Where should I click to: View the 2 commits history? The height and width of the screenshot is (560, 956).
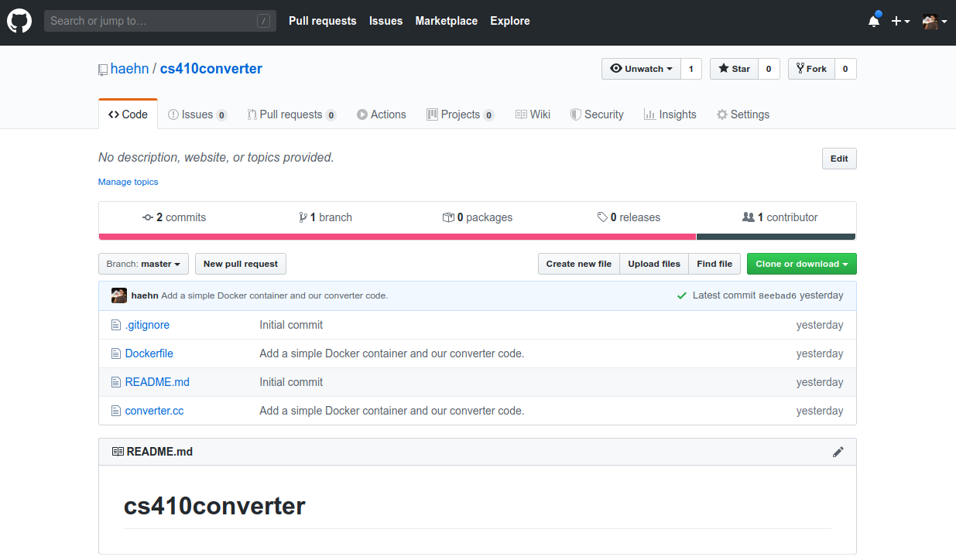pyautogui.click(x=174, y=217)
